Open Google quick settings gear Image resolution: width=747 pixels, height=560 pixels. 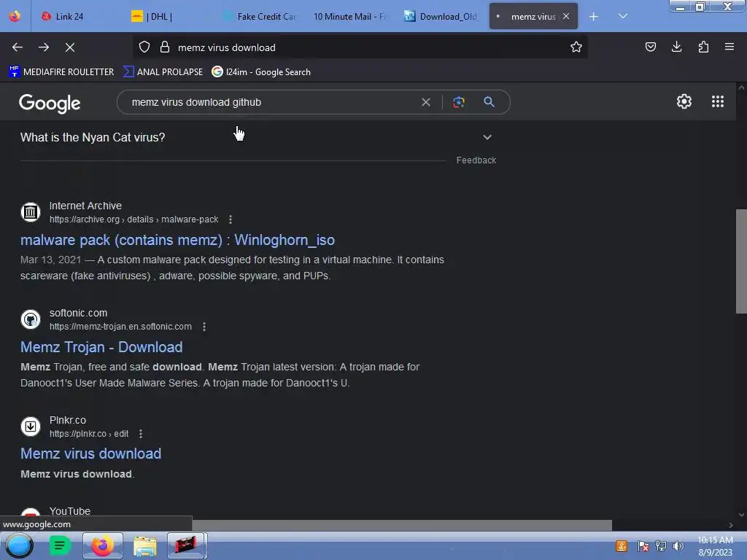[x=684, y=101]
